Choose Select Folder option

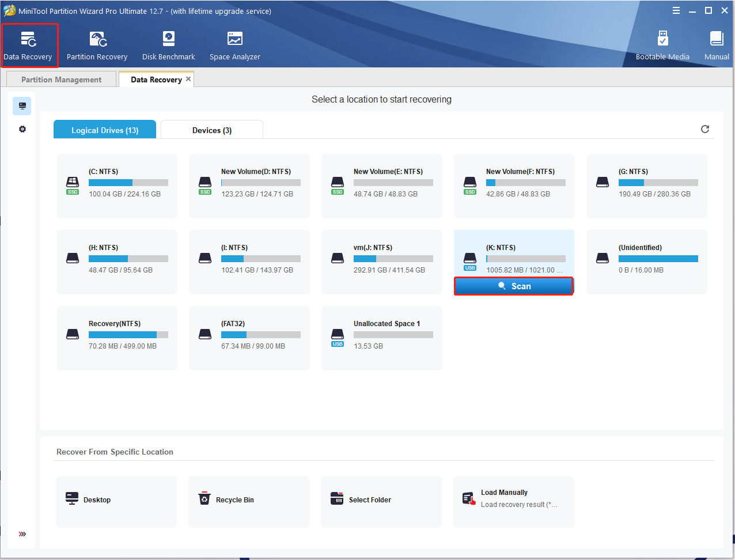point(381,502)
